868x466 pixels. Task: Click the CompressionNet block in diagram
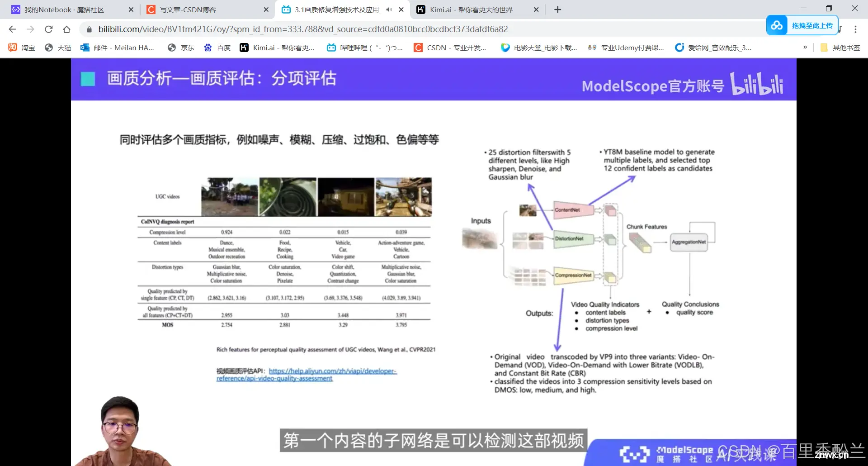[x=573, y=275]
